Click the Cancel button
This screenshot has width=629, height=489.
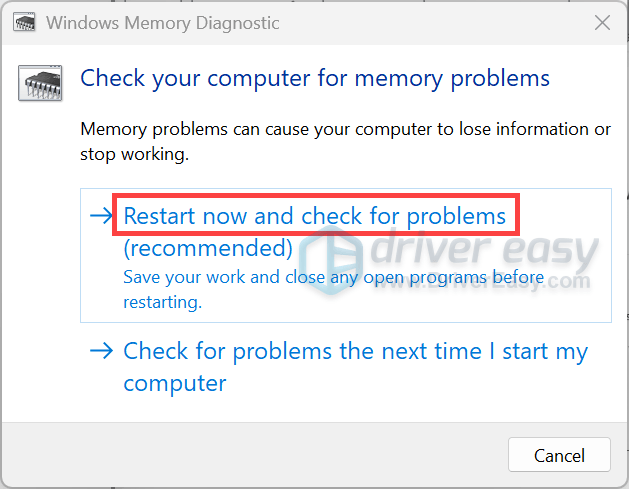pos(559,455)
